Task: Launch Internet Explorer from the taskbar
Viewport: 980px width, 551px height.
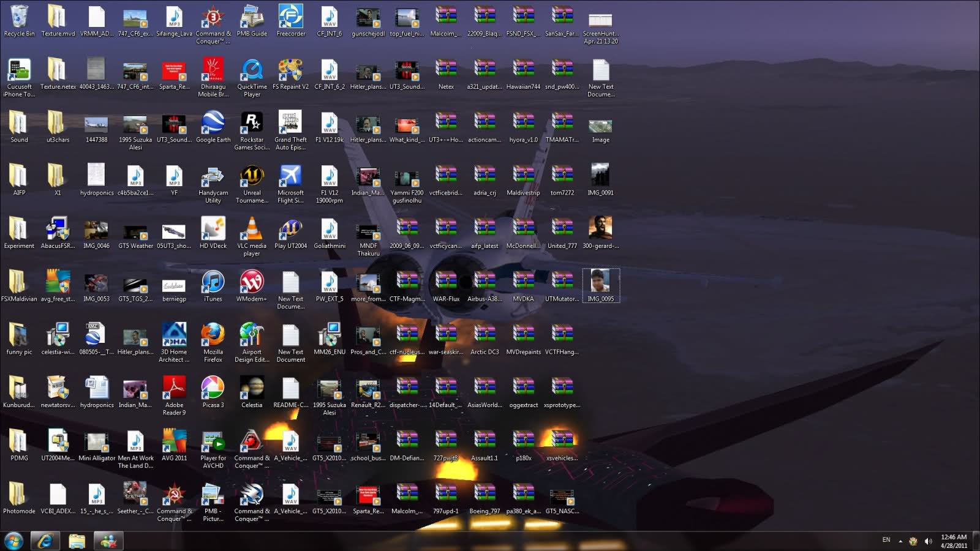Action: tap(45, 541)
